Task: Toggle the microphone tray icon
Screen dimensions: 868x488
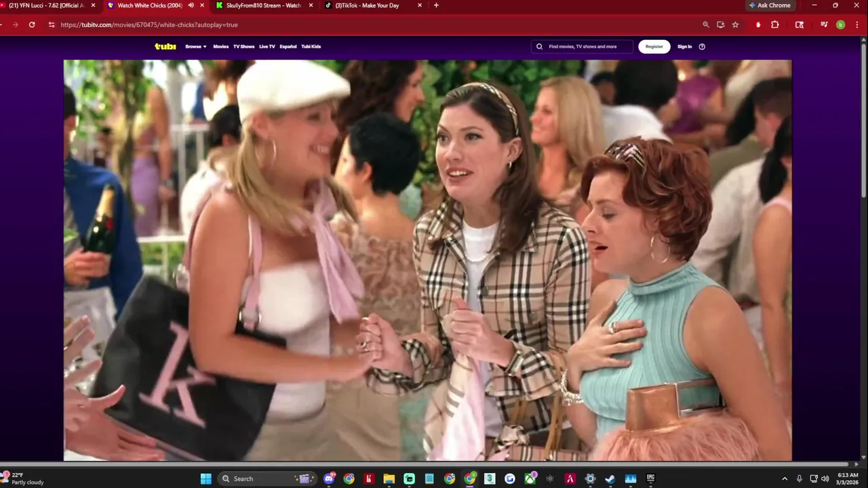Action: pos(800,479)
